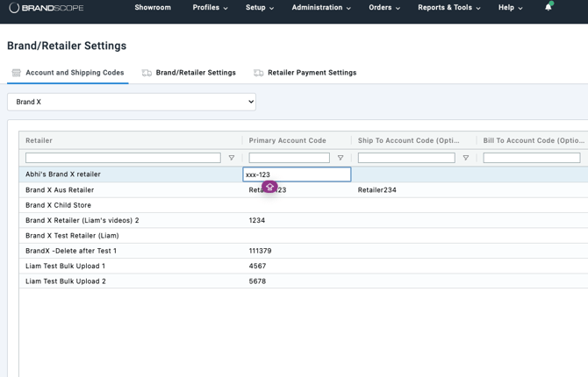Focus the Ship To Account Code filter input
Viewport: 588px width, 377px height.
click(x=406, y=158)
